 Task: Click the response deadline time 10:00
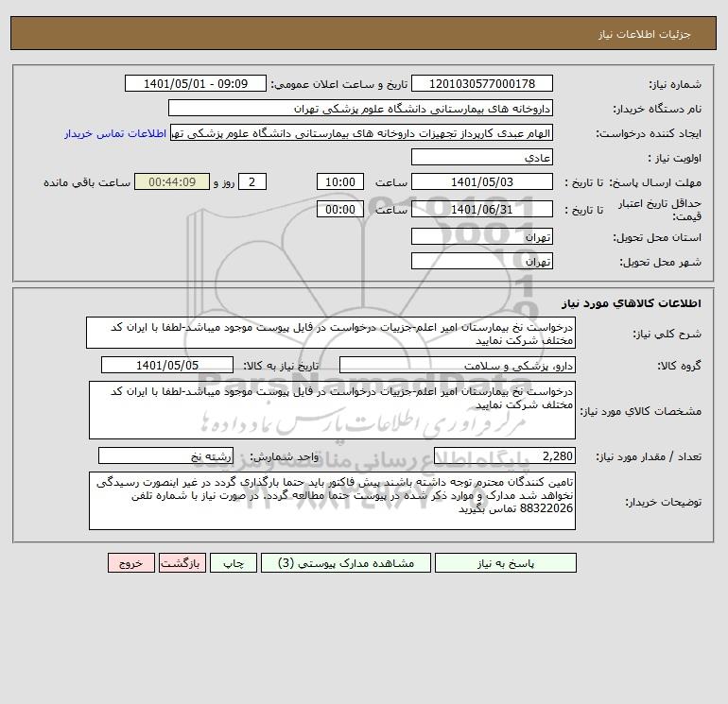(340, 182)
